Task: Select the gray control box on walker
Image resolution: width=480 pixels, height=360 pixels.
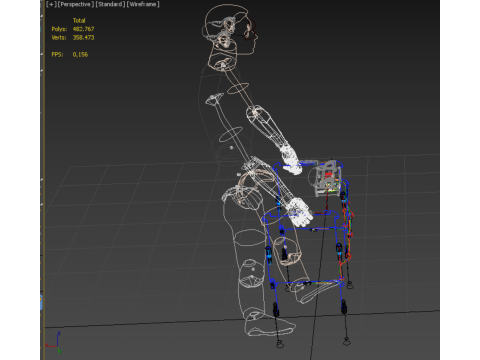Action: [328, 178]
